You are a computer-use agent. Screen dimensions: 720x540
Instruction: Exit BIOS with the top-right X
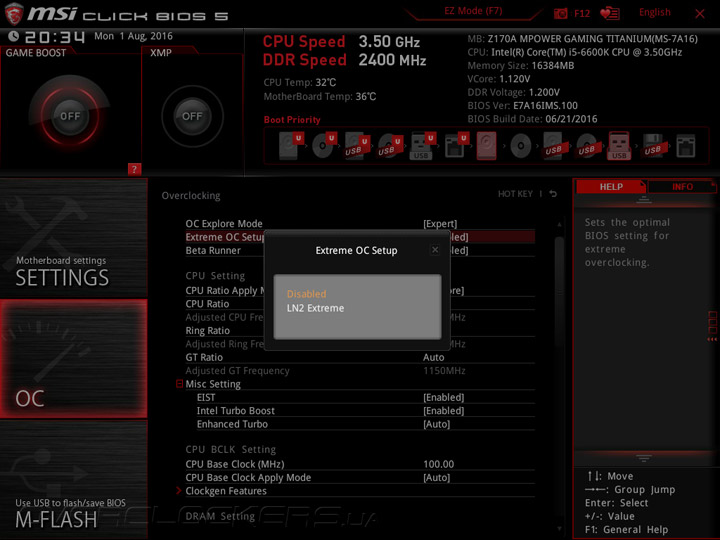click(x=700, y=14)
